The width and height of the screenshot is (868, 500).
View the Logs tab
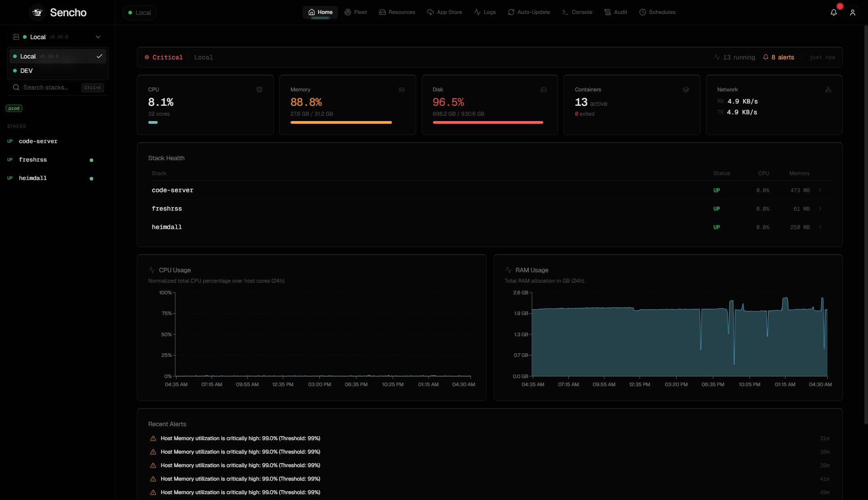coord(485,12)
